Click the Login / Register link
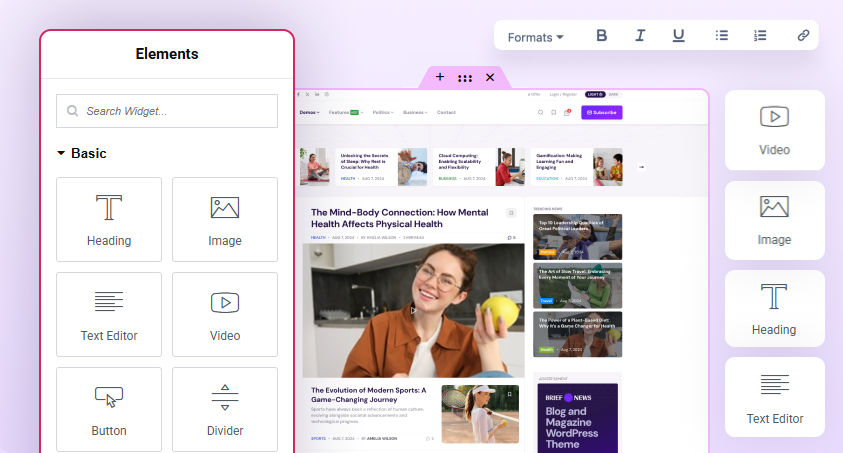 tap(564, 94)
